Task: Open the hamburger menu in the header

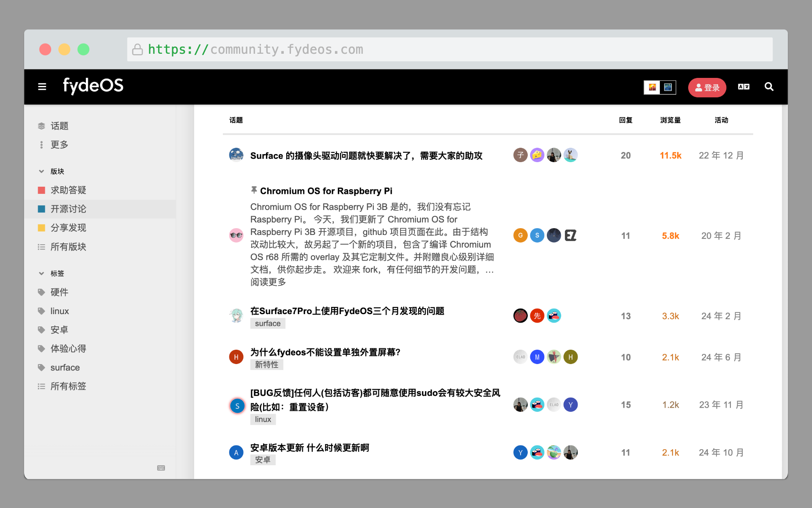Action: pyautogui.click(x=42, y=87)
